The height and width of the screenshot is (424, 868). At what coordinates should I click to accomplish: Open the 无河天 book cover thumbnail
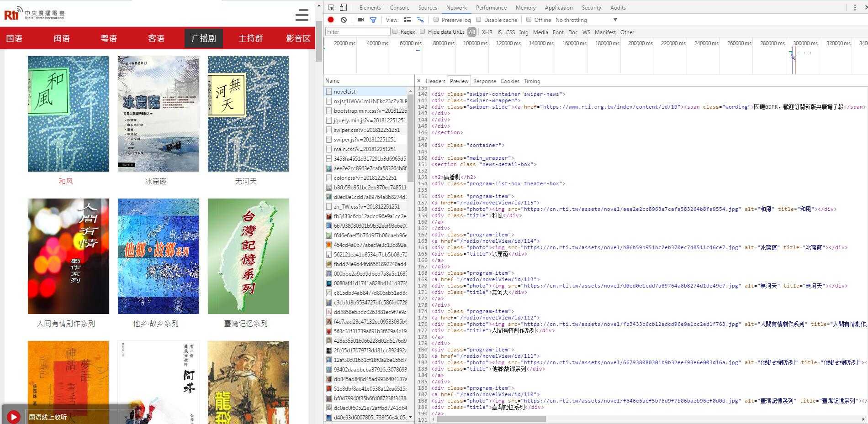[x=248, y=114]
